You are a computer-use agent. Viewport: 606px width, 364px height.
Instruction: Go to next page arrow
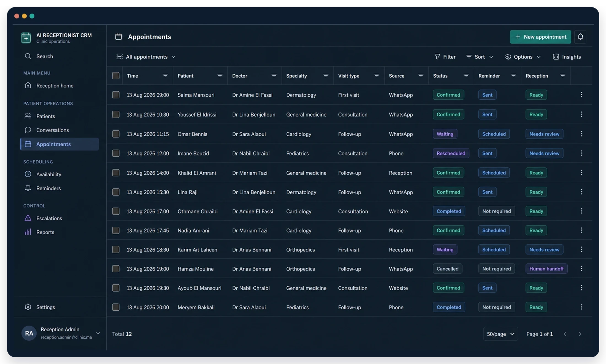click(580, 334)
